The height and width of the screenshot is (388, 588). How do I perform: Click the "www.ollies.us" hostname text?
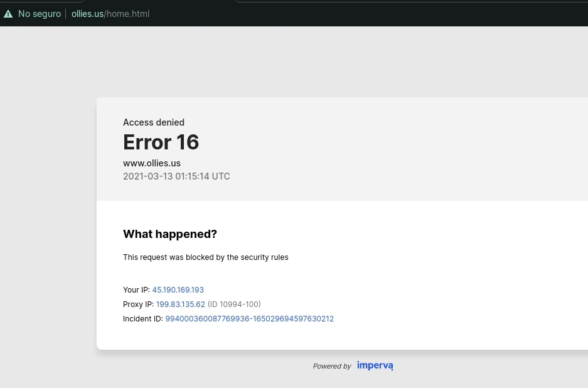click(x=152, y=163)
